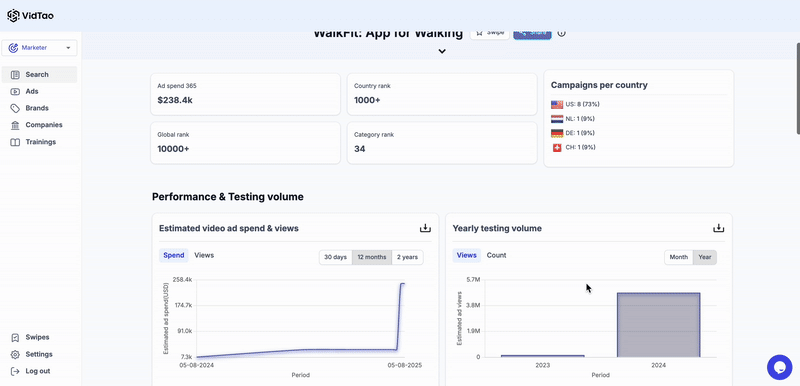The width and height of the screenshot is (800, 386).
Task: Open Settings page
Action: click(39, 354)
